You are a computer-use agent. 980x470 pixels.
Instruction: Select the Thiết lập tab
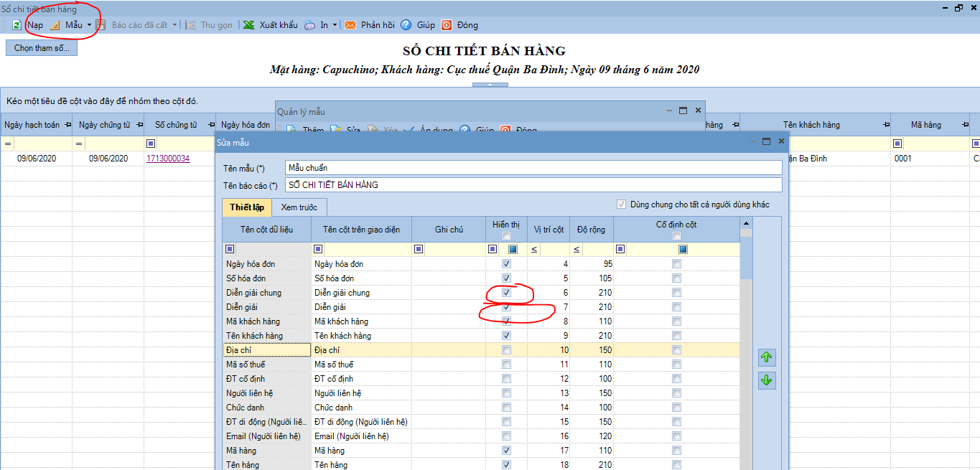tap(247, 207)
